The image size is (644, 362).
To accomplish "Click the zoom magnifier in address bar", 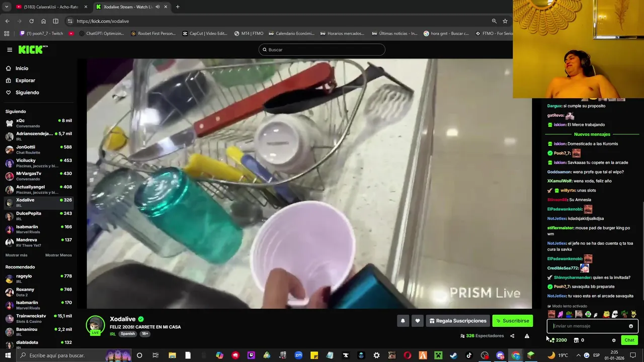I will point(494,21).
